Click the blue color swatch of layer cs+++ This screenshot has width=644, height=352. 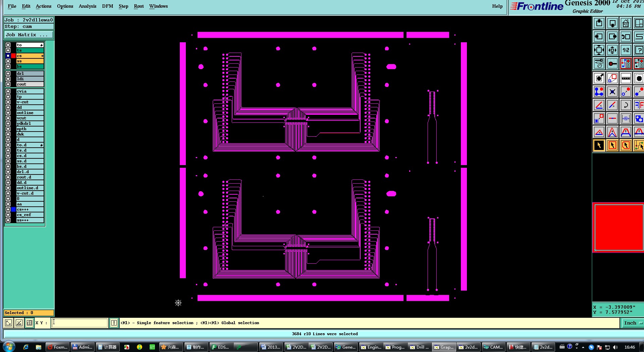point(13,209)
